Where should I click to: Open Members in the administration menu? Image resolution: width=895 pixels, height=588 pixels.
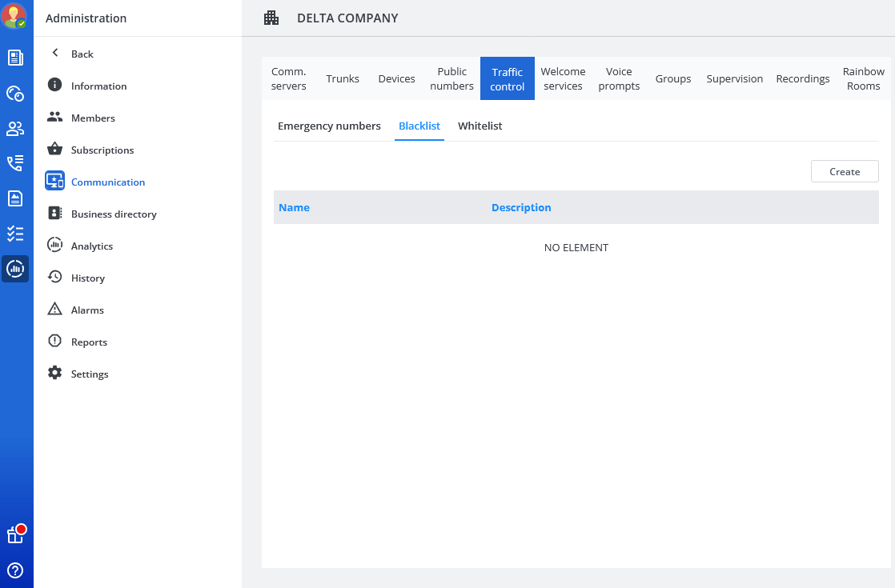point(93,118)
